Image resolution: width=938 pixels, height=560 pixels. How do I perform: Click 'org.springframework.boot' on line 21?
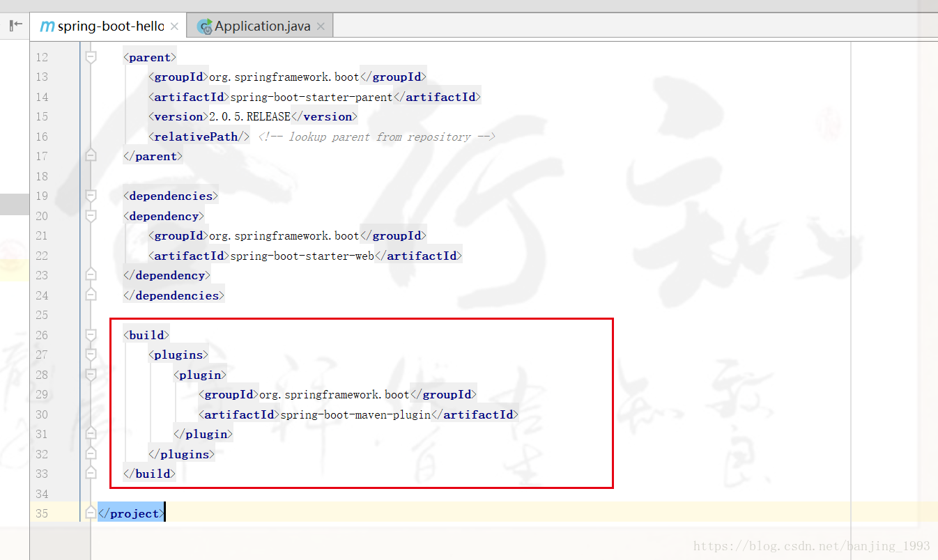(284, 235)
